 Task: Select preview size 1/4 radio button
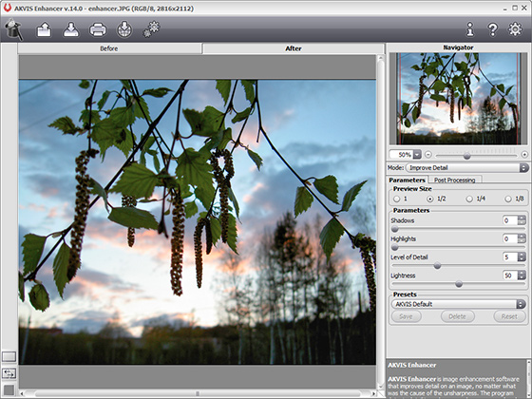(469, 199)
